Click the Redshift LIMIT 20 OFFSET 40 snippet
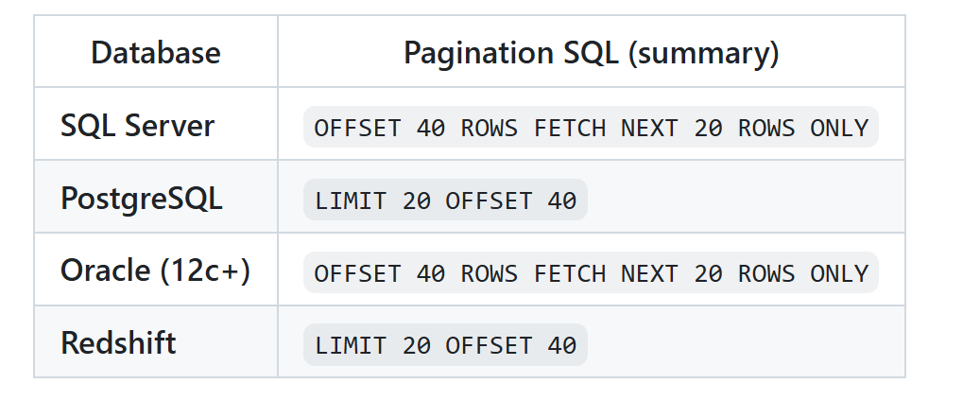Viewport: 980px width, 401px height. [x=445, y=346]
